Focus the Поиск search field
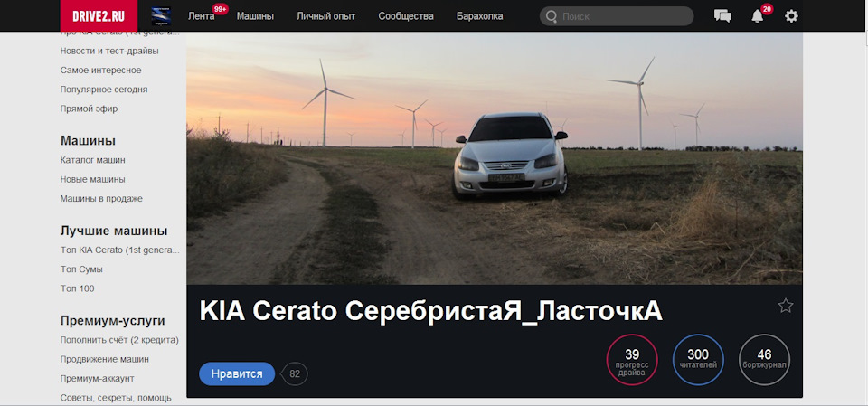Image resolution: width=868 pixels, height=406 pixels. point(617,16)
